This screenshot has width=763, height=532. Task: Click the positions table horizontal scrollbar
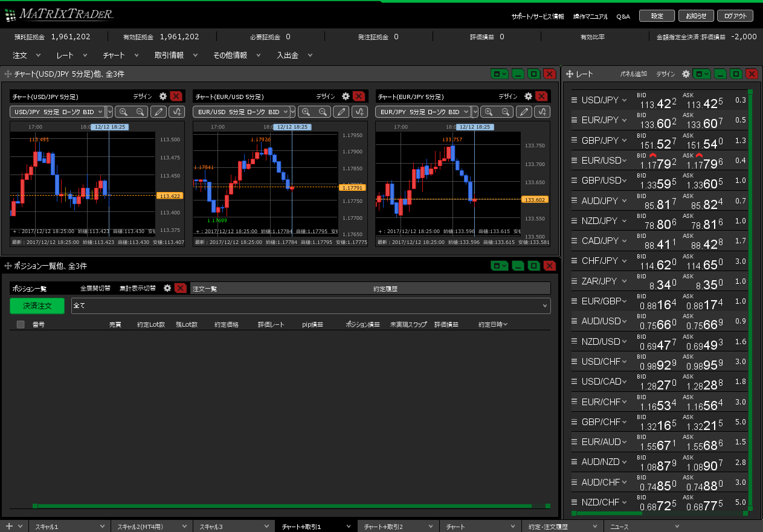(x=291, y=506)
